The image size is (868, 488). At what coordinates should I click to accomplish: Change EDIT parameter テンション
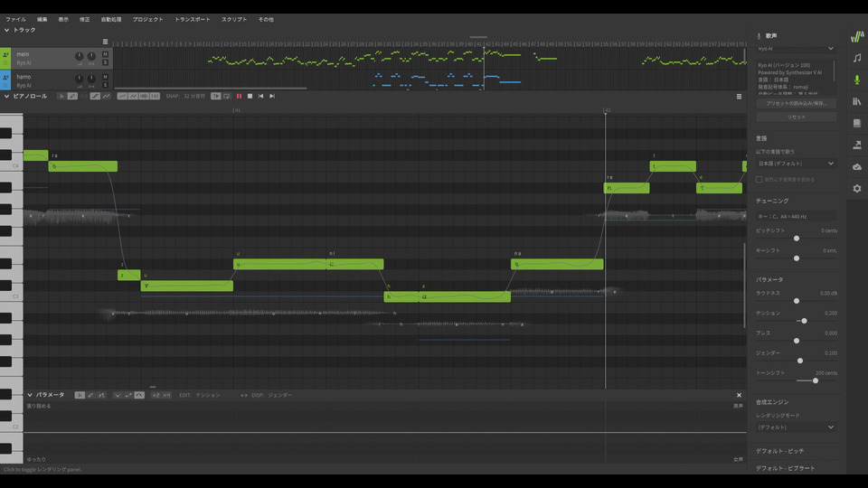pyautogui.click(x=208, y=395)
